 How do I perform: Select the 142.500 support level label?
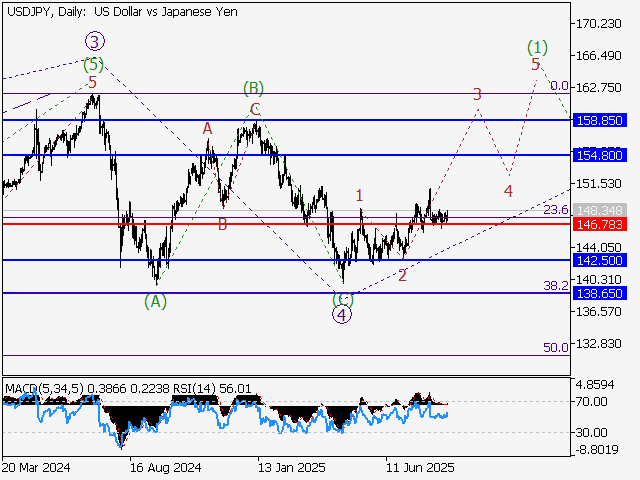(x=600, y=260)
